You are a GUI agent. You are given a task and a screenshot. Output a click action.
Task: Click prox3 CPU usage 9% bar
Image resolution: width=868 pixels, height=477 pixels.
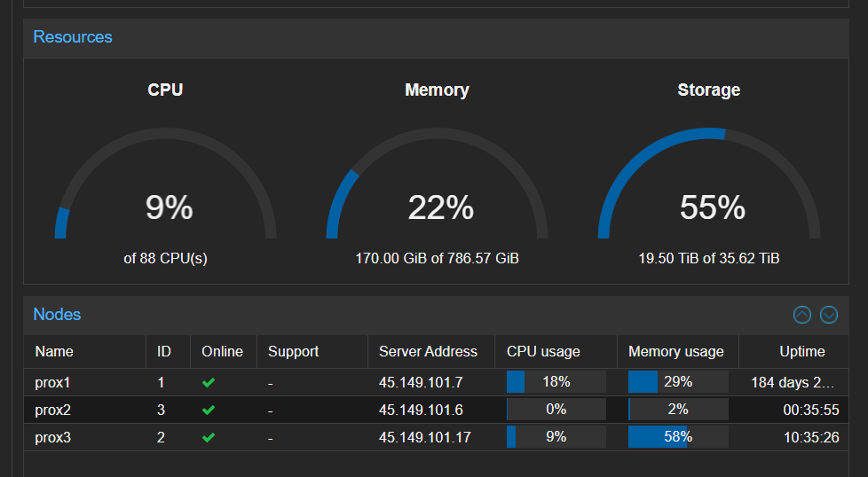point(556,437)
